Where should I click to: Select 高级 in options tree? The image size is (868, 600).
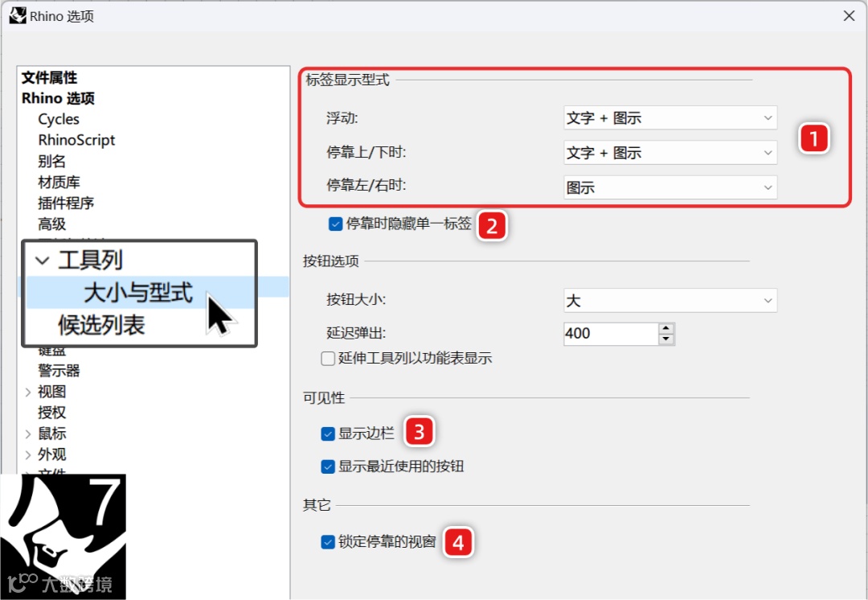click(x=51, y=224)
